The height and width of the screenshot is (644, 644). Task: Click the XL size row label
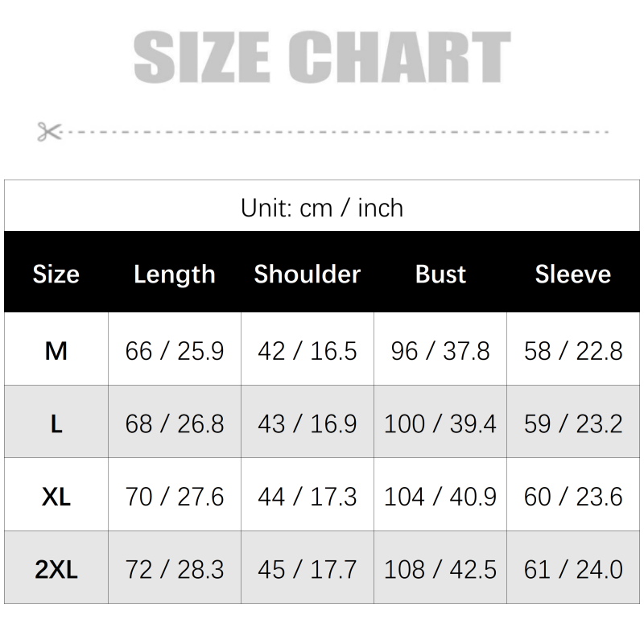pyautogui.click(x=56, y=497)
